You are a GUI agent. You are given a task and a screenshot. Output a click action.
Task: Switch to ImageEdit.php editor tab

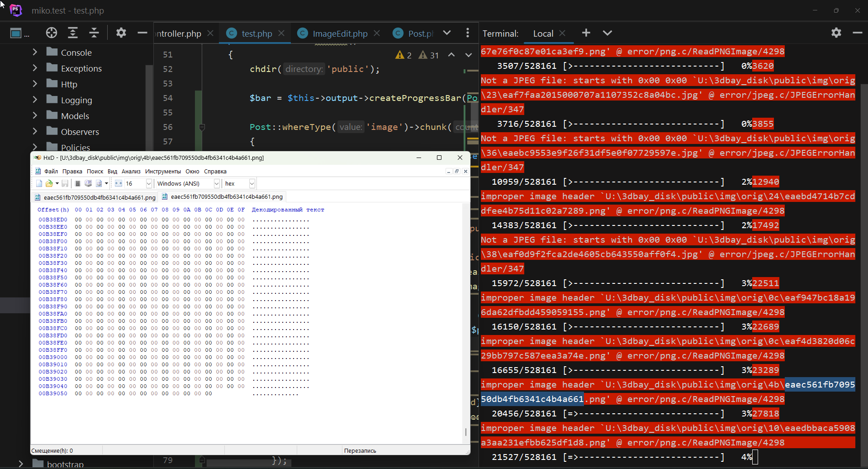point(340,33)
